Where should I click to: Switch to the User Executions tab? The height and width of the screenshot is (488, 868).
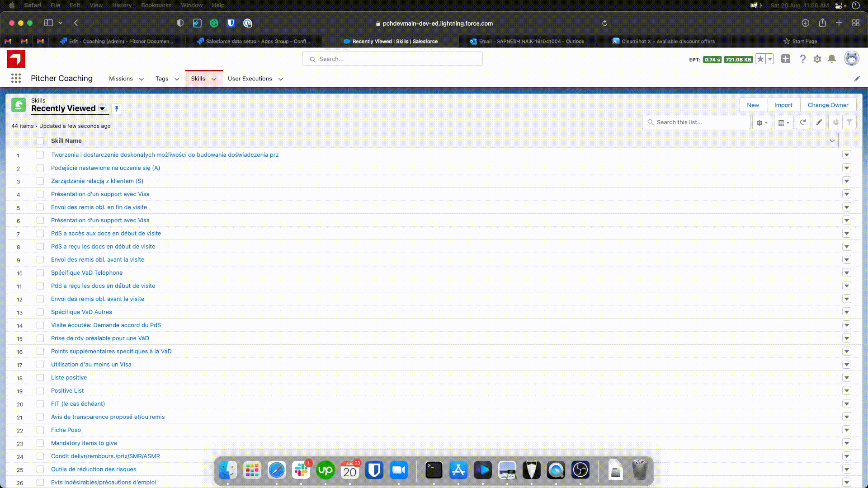click(x=250, y=79)
